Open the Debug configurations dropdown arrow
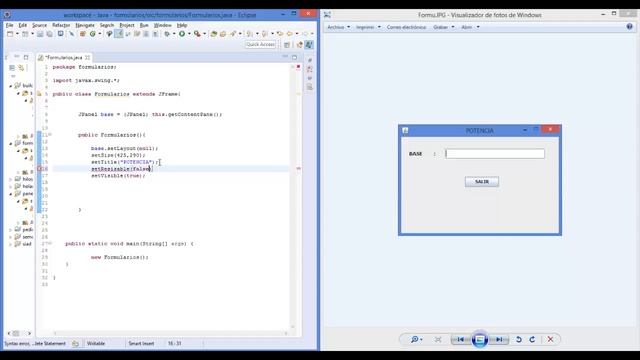640x360 pixels. pyautogui.click(x=174, y=34)
